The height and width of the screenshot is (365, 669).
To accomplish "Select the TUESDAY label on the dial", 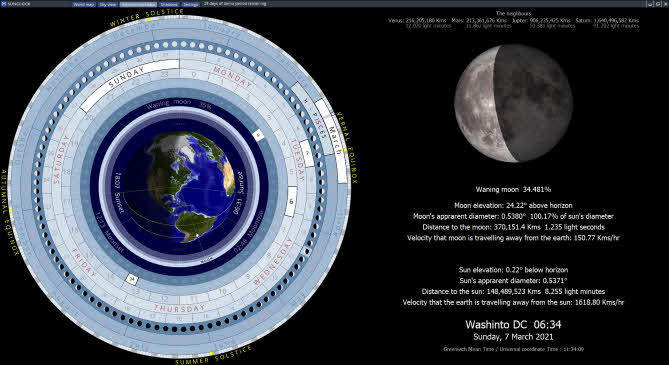I will coord(296,159).
